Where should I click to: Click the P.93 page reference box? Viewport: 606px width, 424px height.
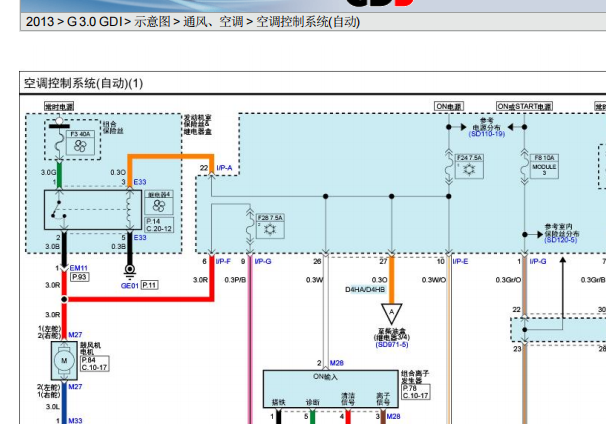(x=80, y=277)
